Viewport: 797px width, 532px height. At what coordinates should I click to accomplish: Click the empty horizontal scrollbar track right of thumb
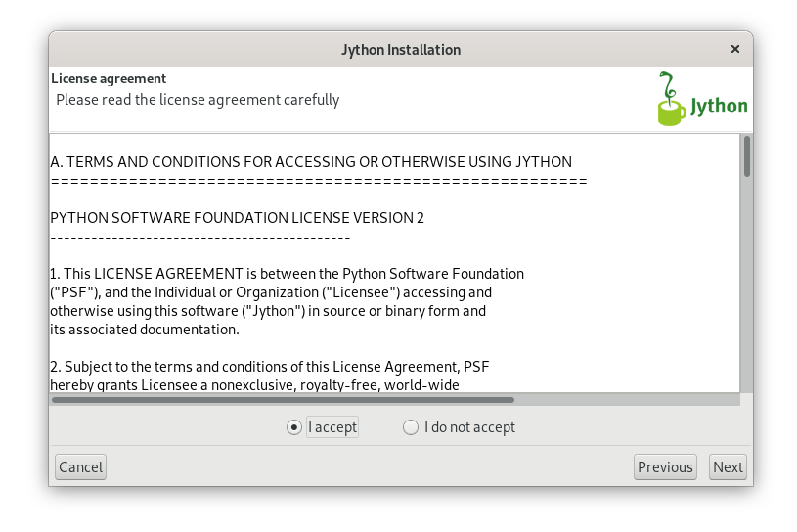point(627,400)
